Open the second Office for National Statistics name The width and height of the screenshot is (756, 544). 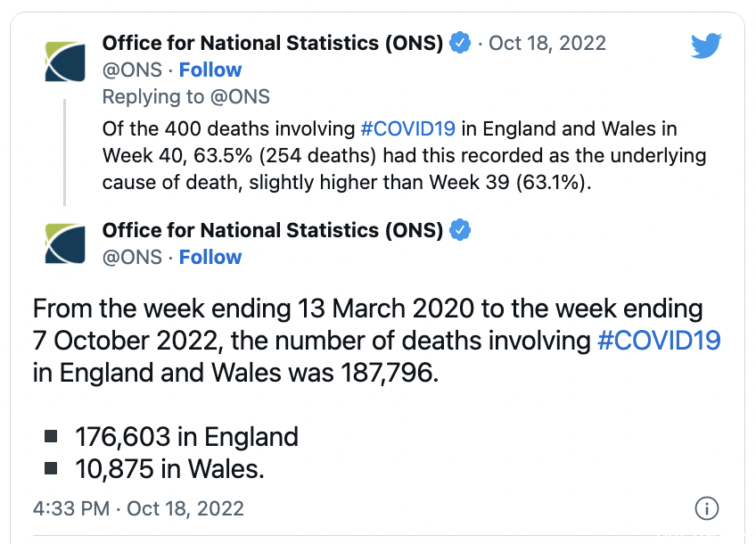click(273, 230)
